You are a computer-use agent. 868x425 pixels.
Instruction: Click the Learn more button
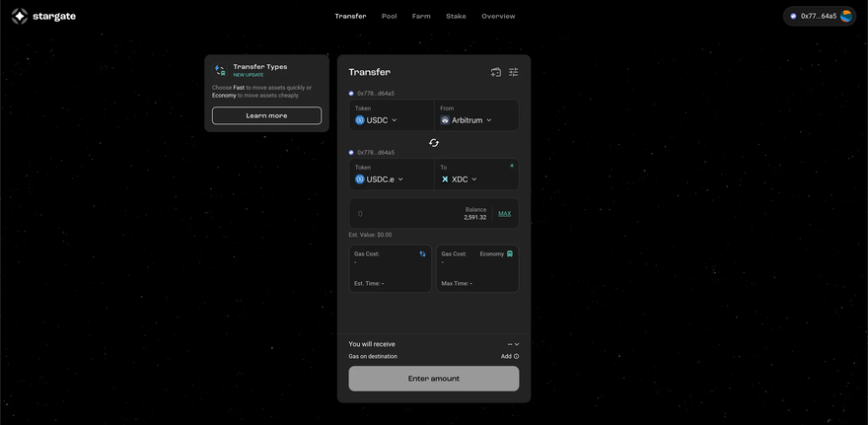[x=266, y=115]
